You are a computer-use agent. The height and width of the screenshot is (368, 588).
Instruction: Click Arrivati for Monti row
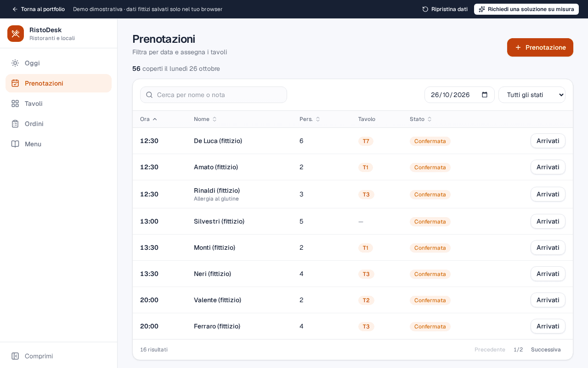point(548,247)
